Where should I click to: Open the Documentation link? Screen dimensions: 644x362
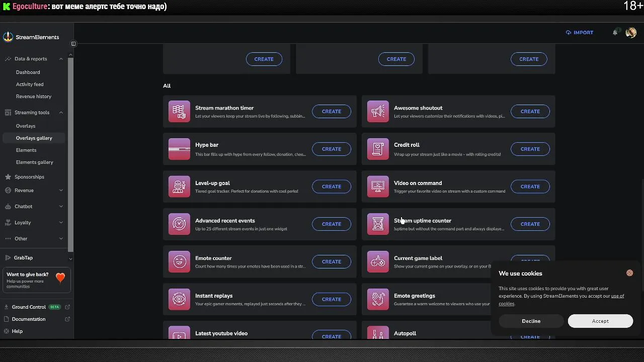tap(29, 319)
